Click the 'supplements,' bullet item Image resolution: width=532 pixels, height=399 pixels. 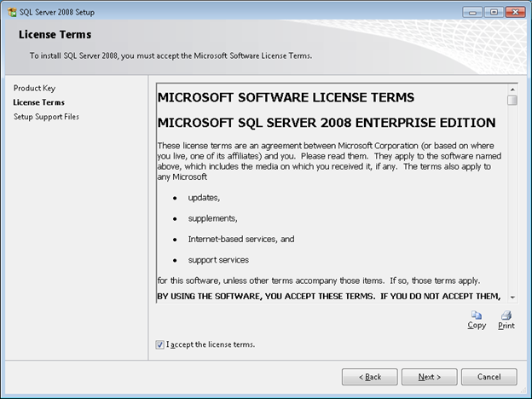(213, 218)
